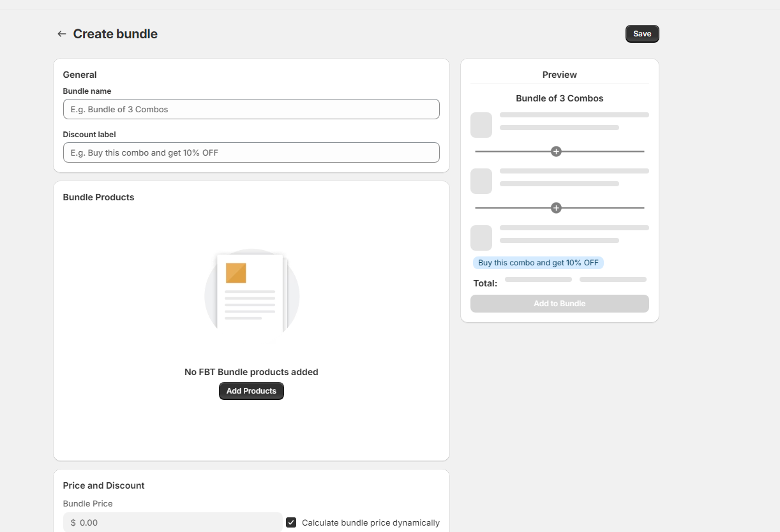
Task: Click the Price and Discount section heading
Action: pyautogui.click(x=103, y=485)
